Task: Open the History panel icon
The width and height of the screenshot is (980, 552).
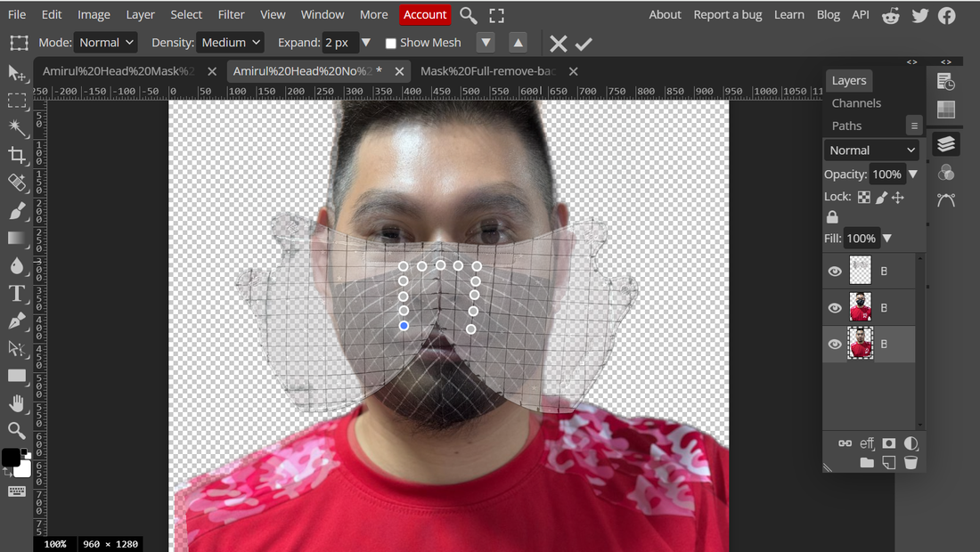Action: [945, 81]
